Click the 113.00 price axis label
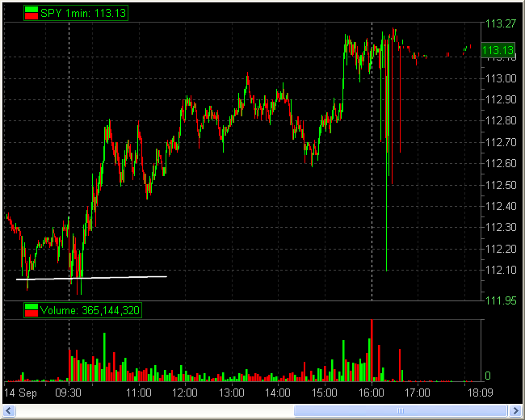 [501, 78]
